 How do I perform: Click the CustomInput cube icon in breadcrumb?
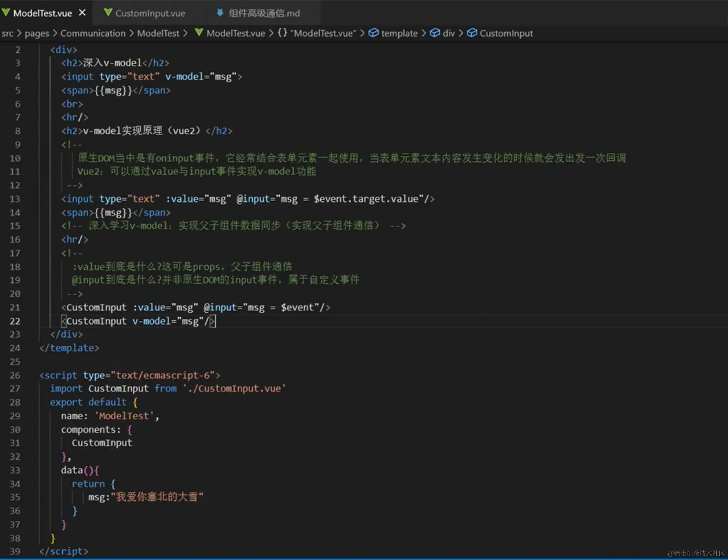click(472, 33)
